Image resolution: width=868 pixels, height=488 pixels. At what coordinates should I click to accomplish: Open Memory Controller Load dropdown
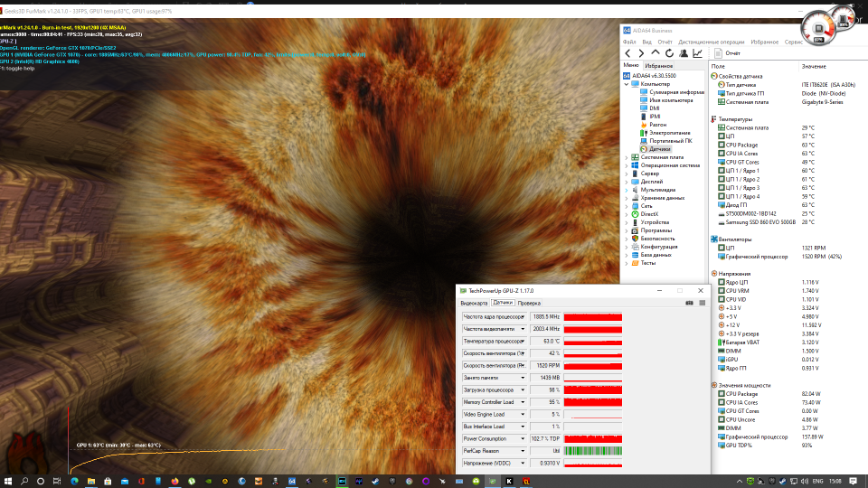[x=523, y=402]
